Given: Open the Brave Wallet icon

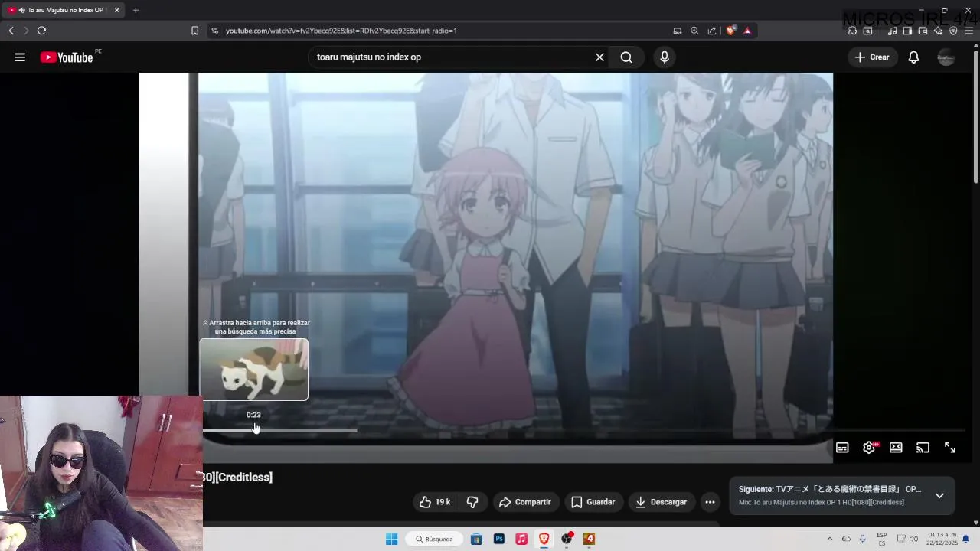Looking at the screenshot, I should pos(923,31).
